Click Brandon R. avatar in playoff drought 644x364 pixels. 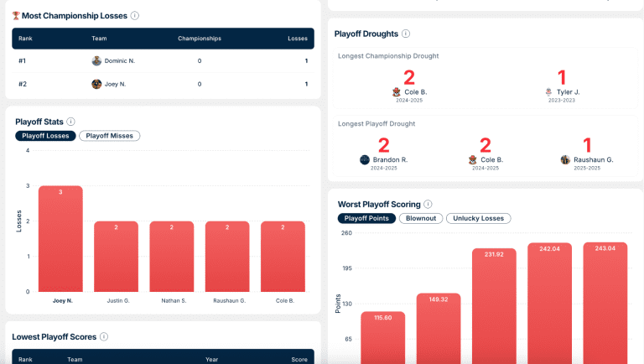pos(365,160)
